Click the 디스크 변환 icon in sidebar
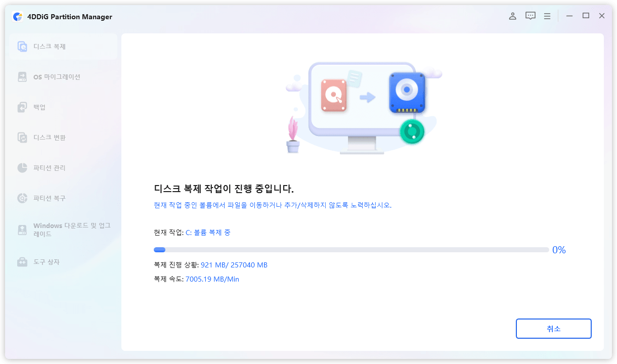 click(x=22, y=138)
